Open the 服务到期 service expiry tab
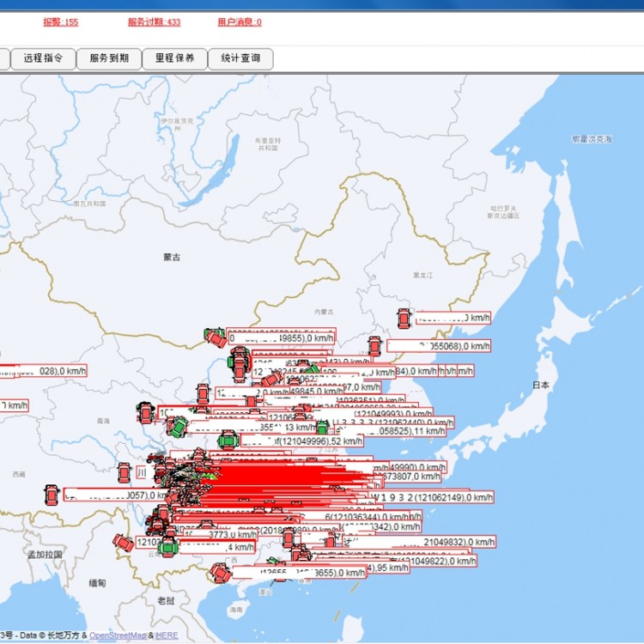 coord(108,58)
